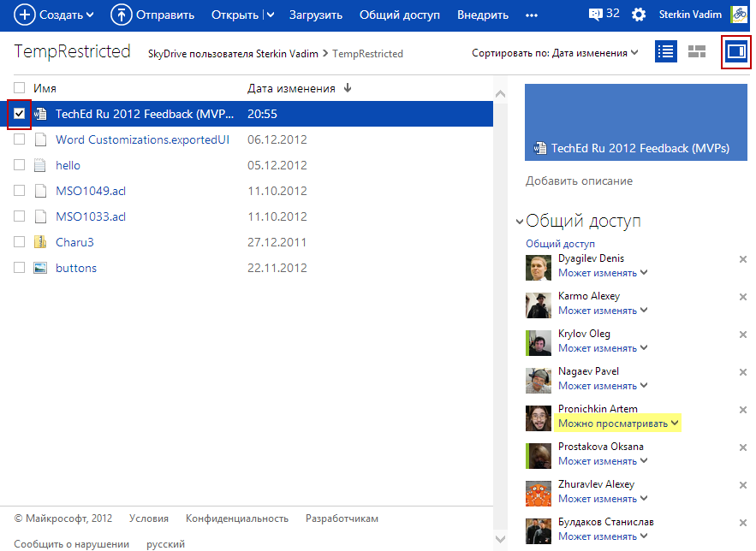Open the Открыть dropdown arrow
This screenshot has width=756, height=551.
[x=271, y=15]
